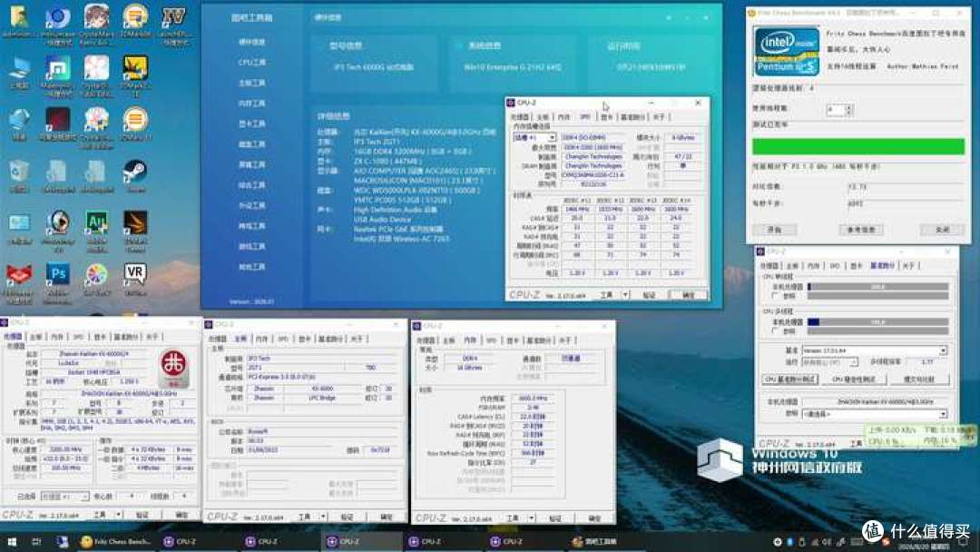The image size is (980, 552).
Task: Switch to 关于 tab in CPU-Z processor window
Action: 152,337
